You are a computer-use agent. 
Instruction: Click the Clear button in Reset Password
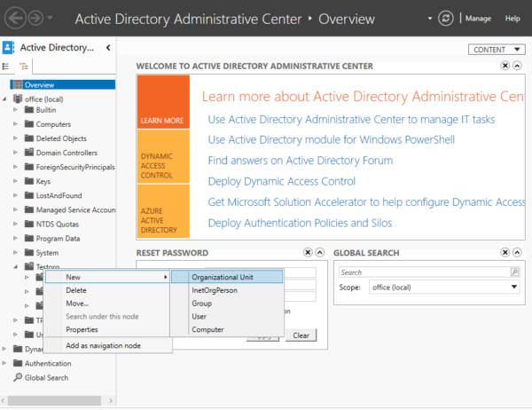click(x=301, y=335)
